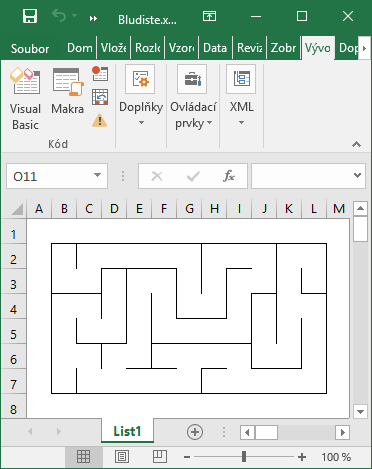This screenshot has height=469, width=372.
Task: Switch to Page Layout view icon
Action: 122,456
